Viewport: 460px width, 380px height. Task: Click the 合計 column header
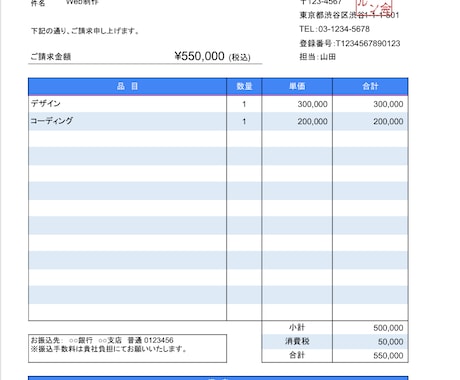[370, 87]
